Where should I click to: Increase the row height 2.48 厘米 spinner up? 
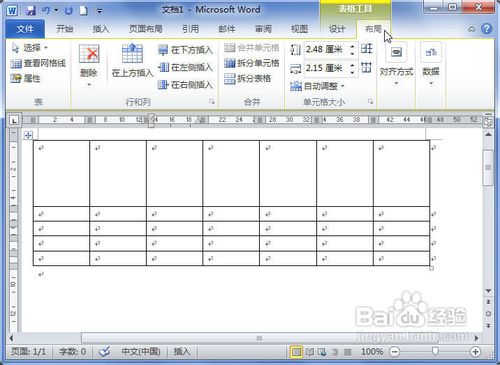point(352,46)
